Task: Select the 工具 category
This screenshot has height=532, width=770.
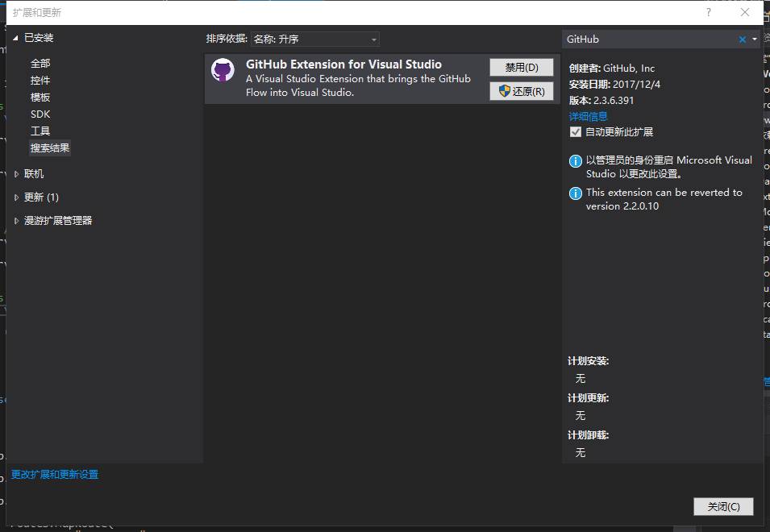Action: tap(40, 131)
